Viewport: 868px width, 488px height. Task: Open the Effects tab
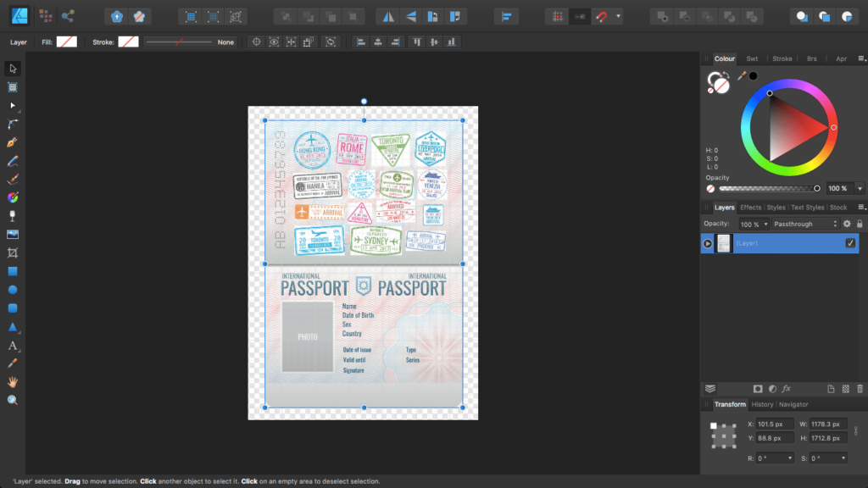tap(751, 208)
